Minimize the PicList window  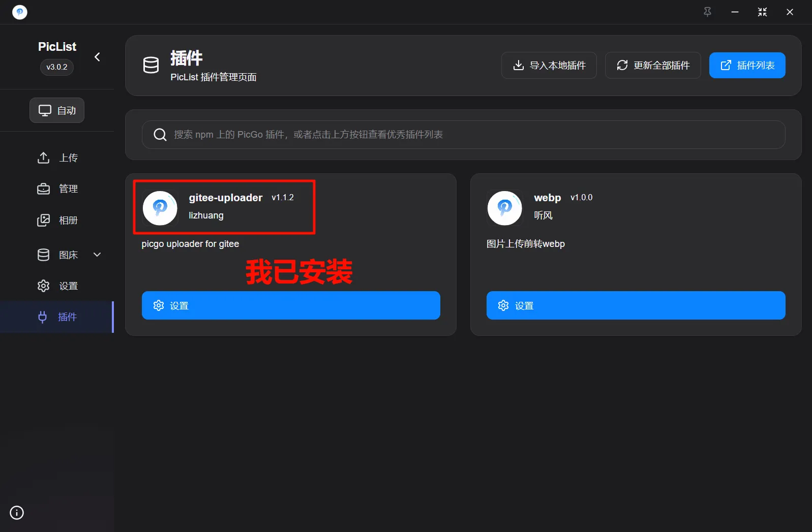point(735,12)
